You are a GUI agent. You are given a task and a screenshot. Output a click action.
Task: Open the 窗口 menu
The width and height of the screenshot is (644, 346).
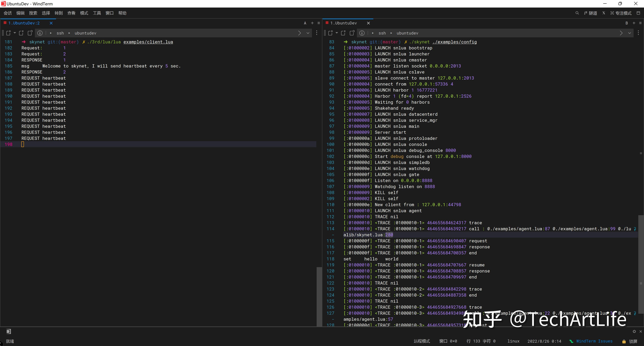click(110, 13)
